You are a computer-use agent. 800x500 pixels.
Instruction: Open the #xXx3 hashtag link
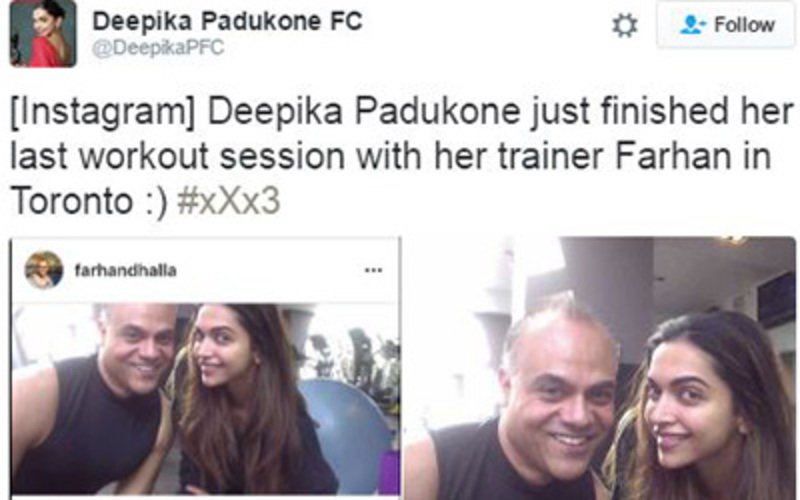click(x=229, y=201)
